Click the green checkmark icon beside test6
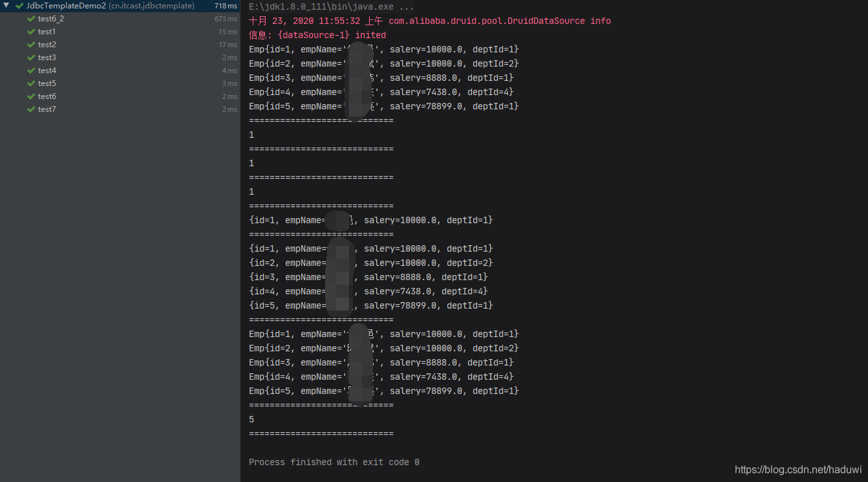Viewport: 868px width, 482px height. pos(31,96)
